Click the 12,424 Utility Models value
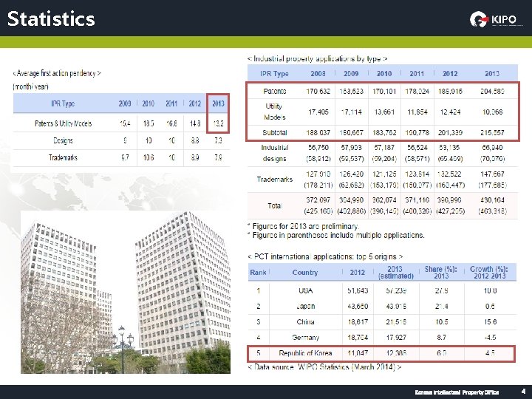532x399 pixels. tap(450, 112)
